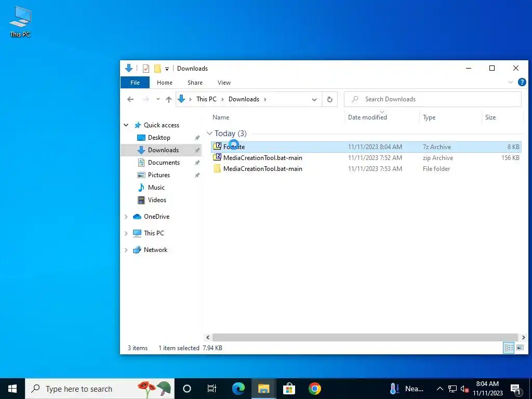
Task: Click the 7z Archive icon beside Fortnite
Action: tap(217, 147)
